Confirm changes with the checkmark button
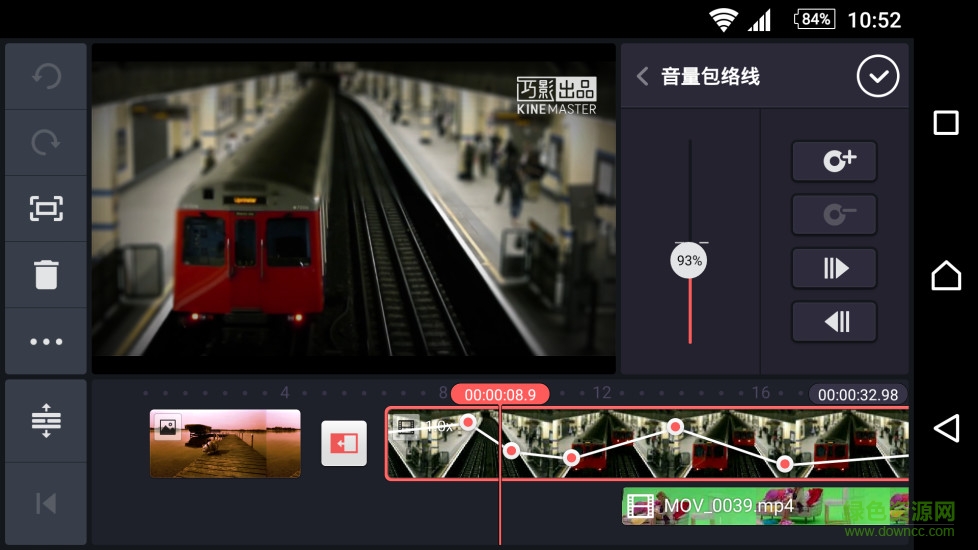Screen dimensions: 978x550 click(877, 77)
